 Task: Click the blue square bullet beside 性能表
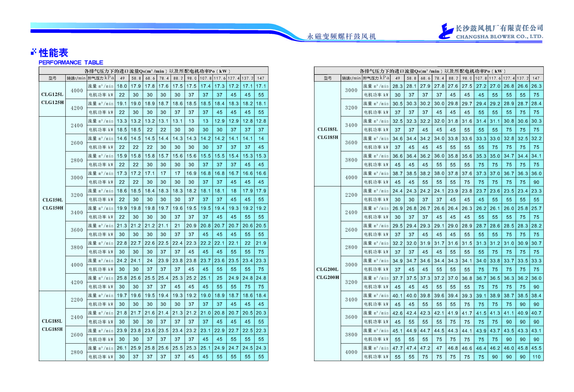coord(33,52)
